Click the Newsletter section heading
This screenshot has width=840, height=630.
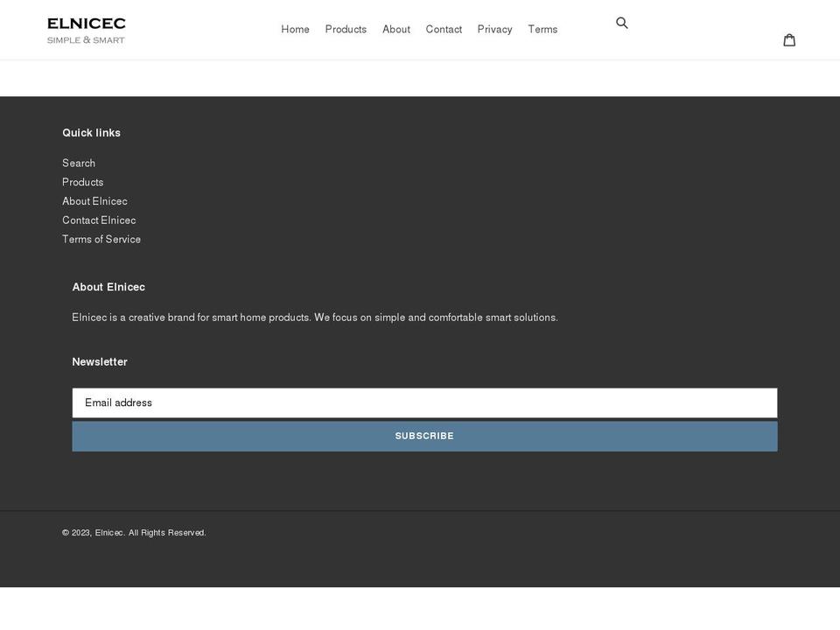click(x=99, y=361)
